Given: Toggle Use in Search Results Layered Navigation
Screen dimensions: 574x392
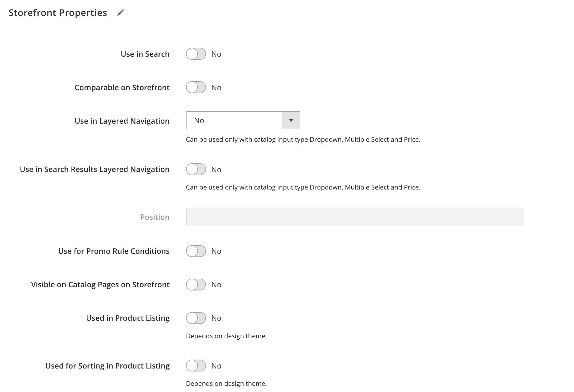Looking at the screenshot, I should (196, 170).
